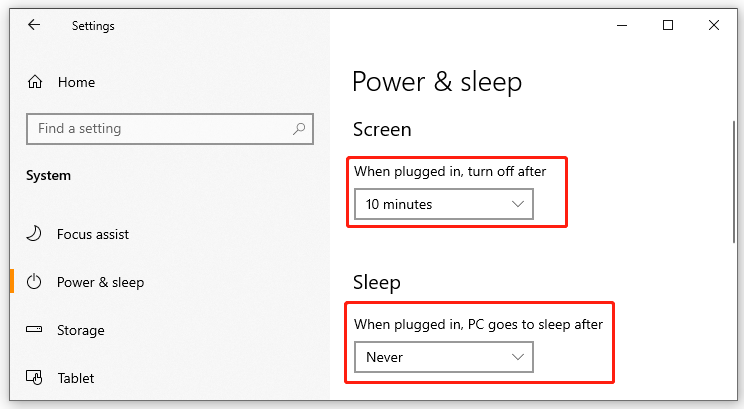Click the back arrow icon

[x=34, y=26]
